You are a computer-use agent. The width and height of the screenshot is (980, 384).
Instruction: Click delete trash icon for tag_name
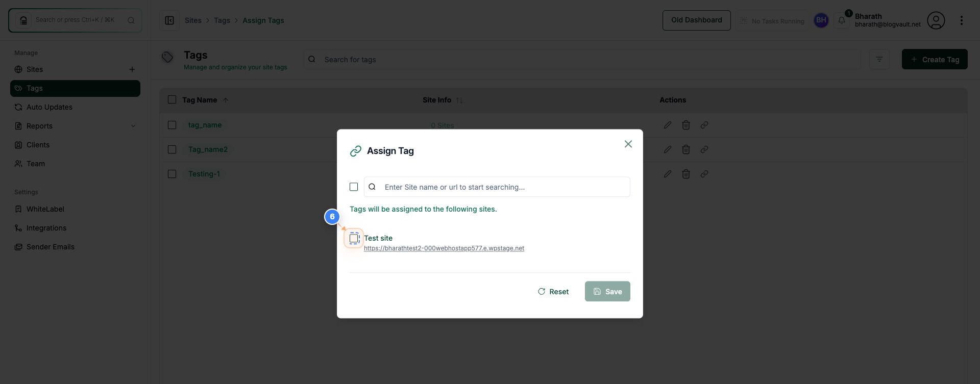(686, 125)
